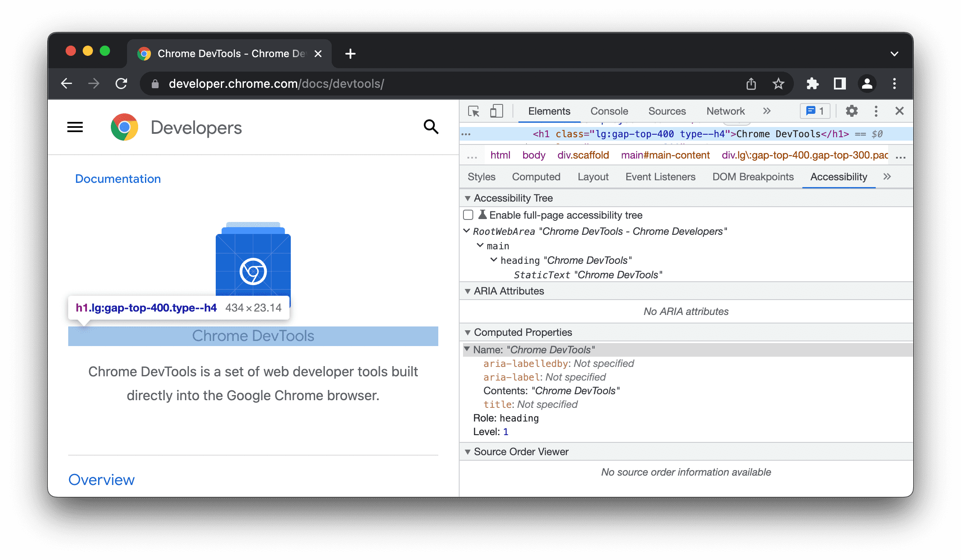Click the Console panel icon
961x560 pixels.
[x=608, y=111]
